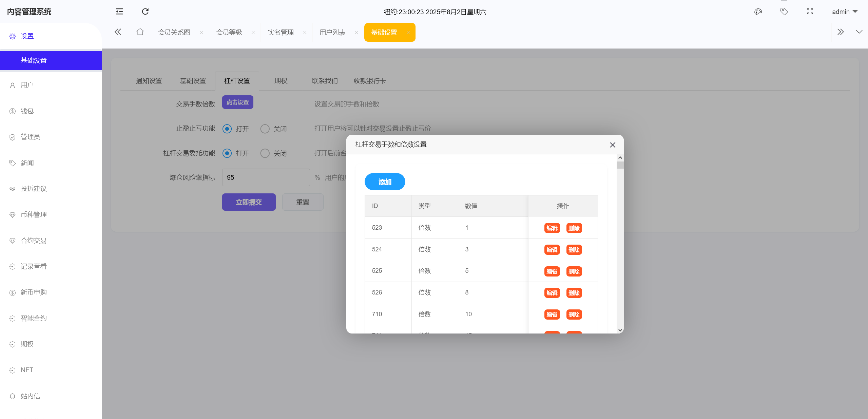
Task: Select 关闭 for 止盈止亏功能
Action: point(265,129)
